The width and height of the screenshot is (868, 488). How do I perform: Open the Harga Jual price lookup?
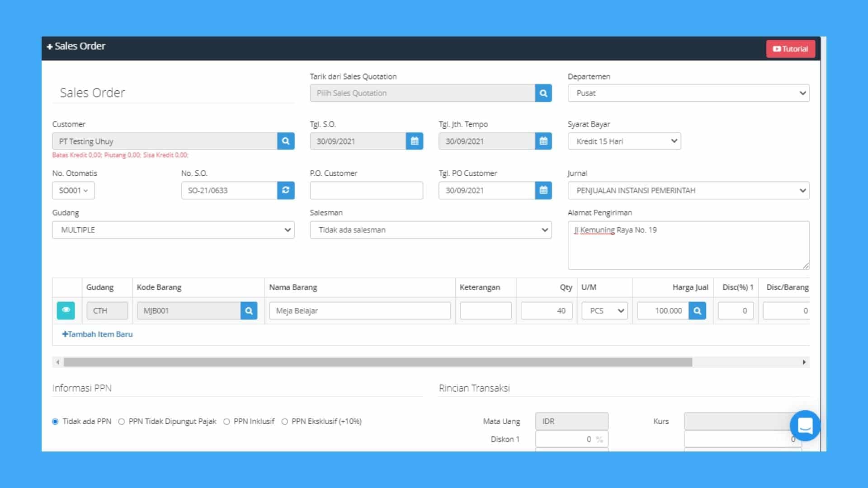(697, 310)
